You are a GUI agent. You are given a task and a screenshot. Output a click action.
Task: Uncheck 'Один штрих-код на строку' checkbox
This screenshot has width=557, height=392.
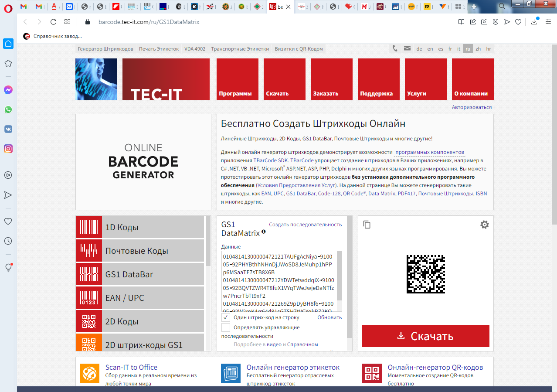coord(226,317)
